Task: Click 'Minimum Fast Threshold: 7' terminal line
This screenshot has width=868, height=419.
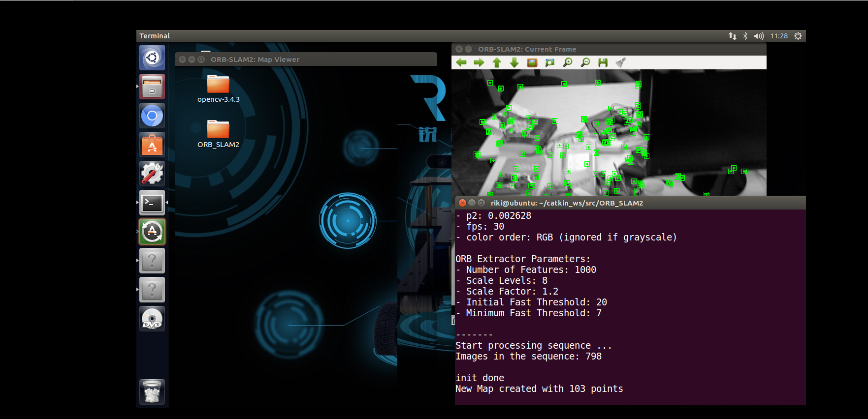Action: (529, 313)
